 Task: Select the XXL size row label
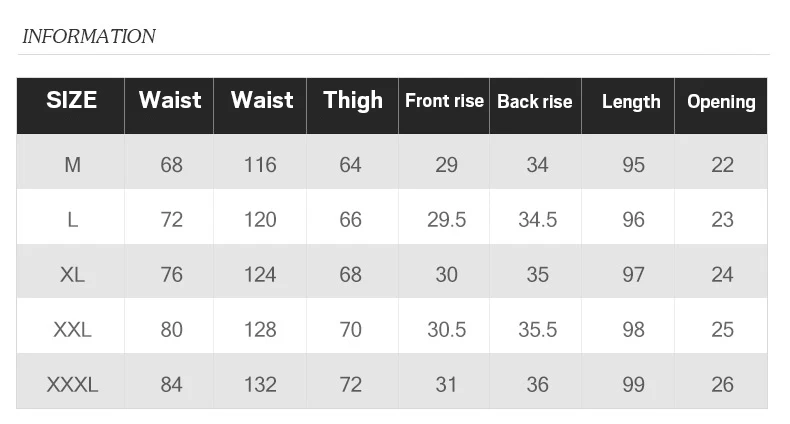click(73, 330)
